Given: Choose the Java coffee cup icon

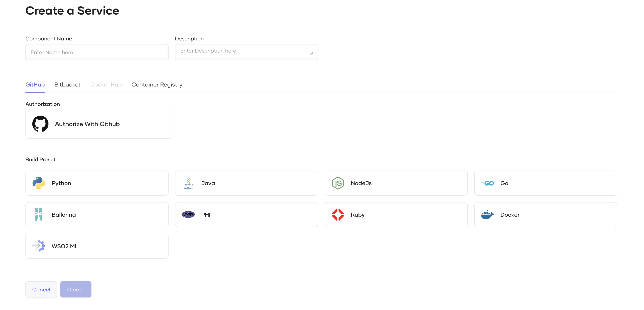Looking at the screenshot, I should tap(188, 183).
